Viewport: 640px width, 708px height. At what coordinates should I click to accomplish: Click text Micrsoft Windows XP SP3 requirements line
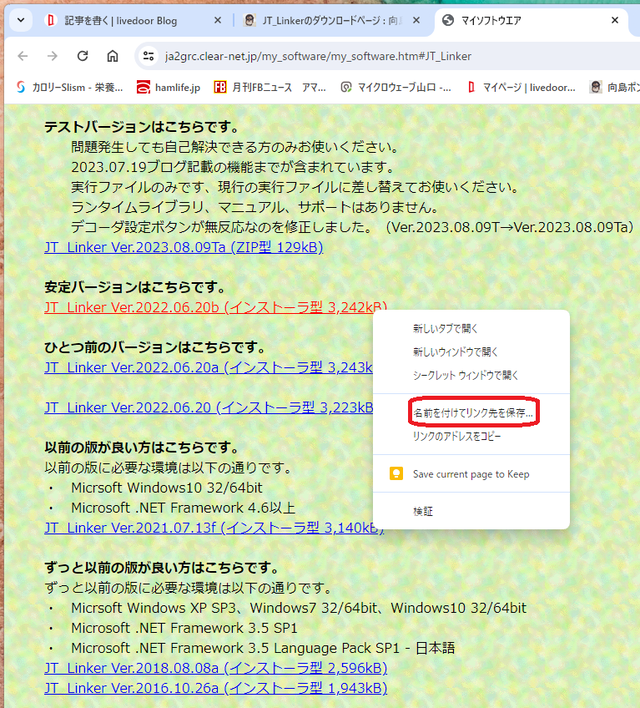click(299, 608)
